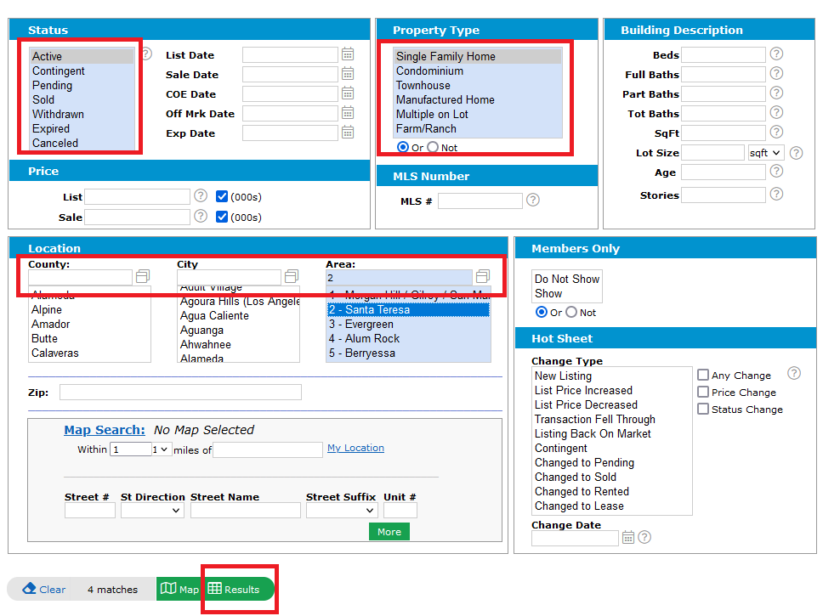Screen dimensions: 840x616
Task: Open the City selection popup icon
Action: click(292, 276)
